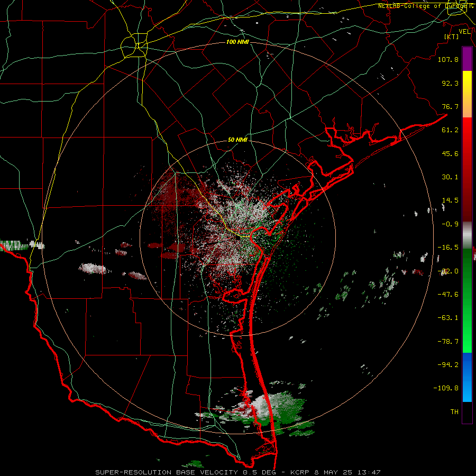The width and height of the screenshot is (476, 476).
Task: Click the 100 NMI range ring label
Action: click(237, 42)
